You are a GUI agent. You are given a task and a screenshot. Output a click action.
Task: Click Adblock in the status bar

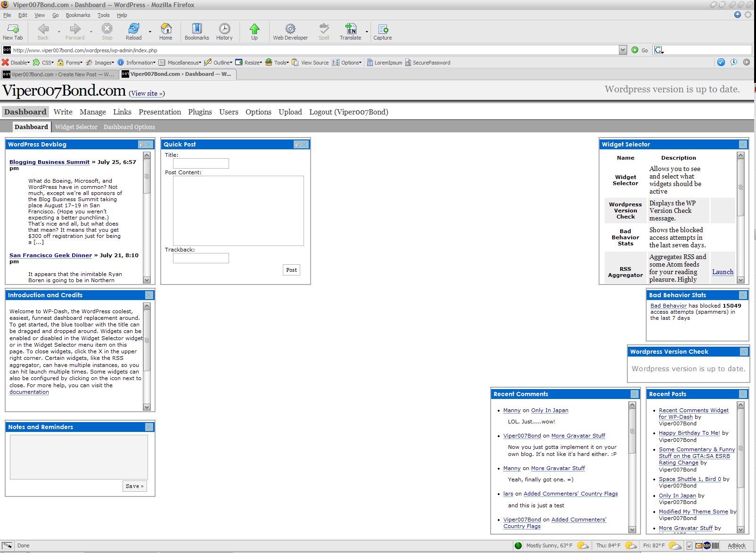click(x=737, y=545)
